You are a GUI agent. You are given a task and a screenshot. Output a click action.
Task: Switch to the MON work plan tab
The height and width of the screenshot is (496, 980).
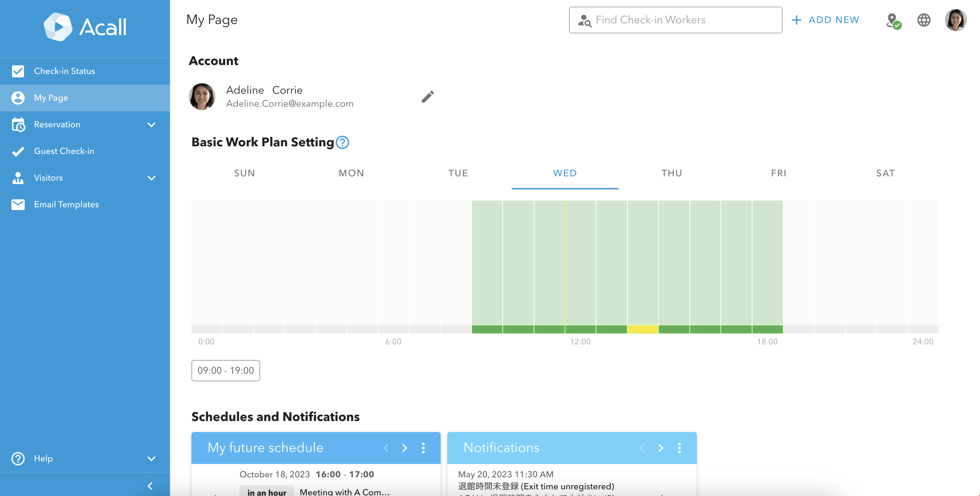351,173
